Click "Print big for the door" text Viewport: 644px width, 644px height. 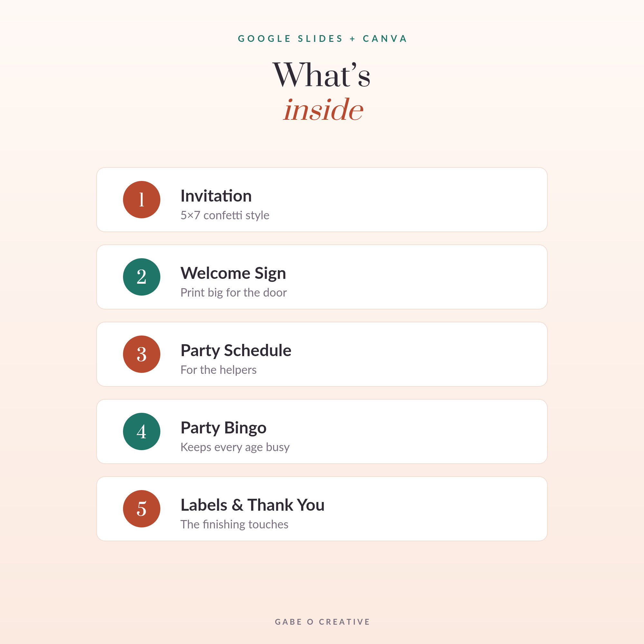[x=234, y=293]
